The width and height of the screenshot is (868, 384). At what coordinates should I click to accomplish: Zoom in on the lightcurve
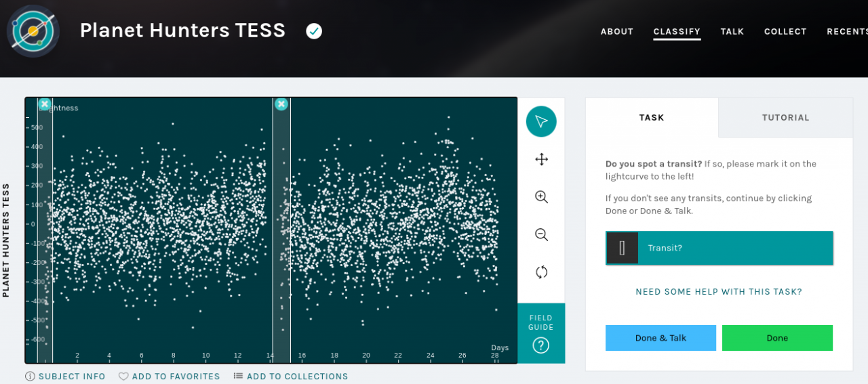point(541,197)
